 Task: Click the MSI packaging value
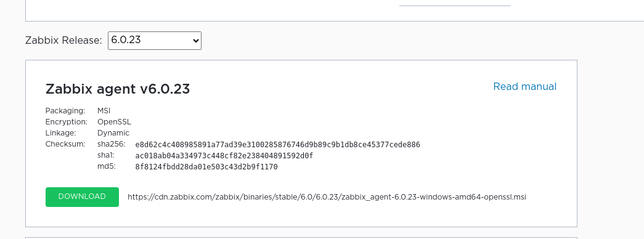coord(104,111)
